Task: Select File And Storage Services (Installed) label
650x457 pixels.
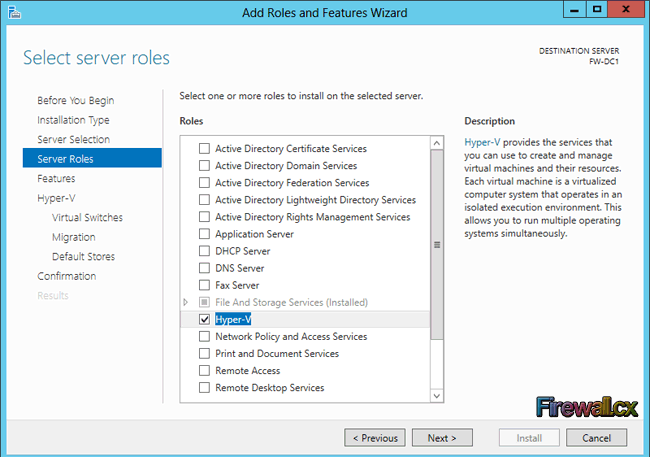Action: (x=291, y=302)
